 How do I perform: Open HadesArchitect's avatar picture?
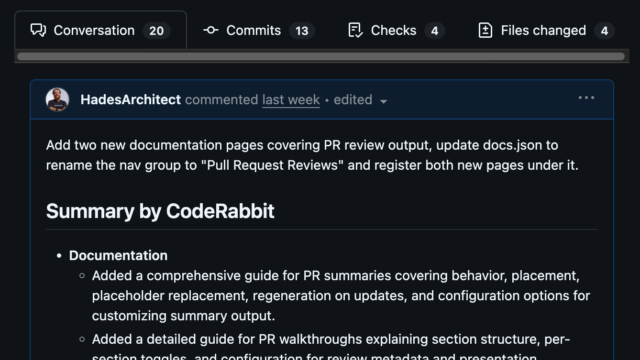pos(58,100)
